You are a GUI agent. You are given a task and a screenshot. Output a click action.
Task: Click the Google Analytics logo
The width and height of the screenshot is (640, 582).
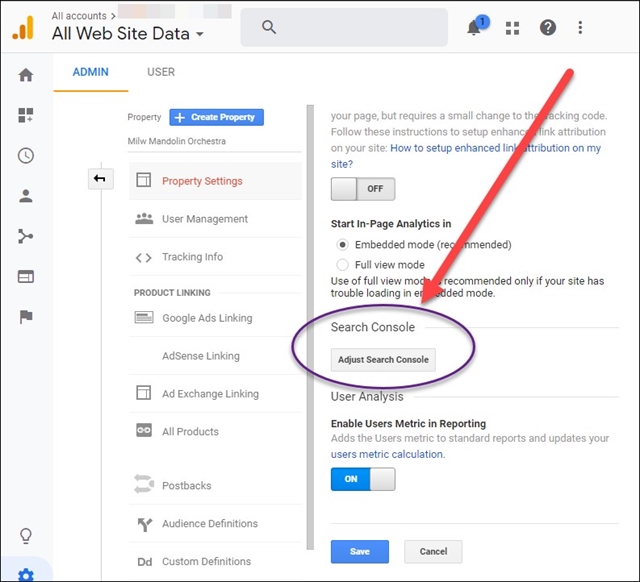click(23, 27)
